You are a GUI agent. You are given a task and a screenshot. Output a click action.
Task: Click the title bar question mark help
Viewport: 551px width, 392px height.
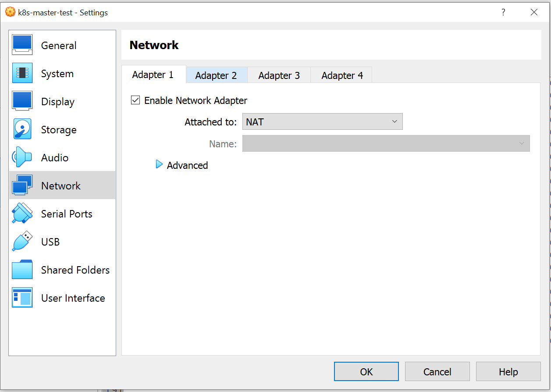point(503,12)
